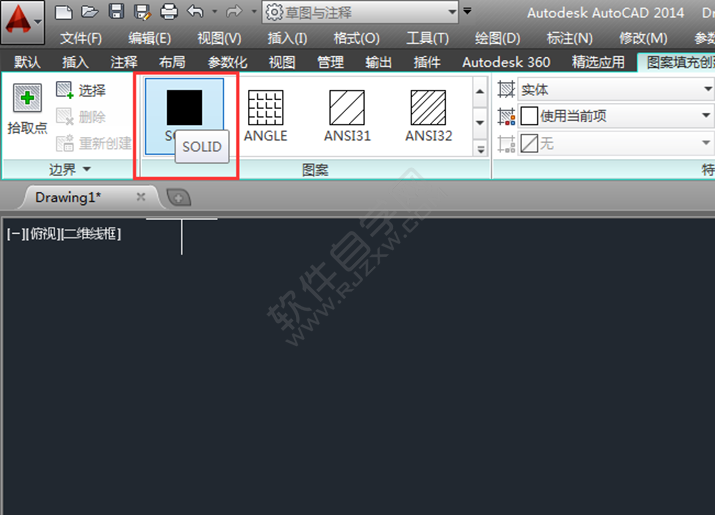Open the AutoCAD application menu button
The width and height of the screenshot is (715, 515).
coord(22,21)
